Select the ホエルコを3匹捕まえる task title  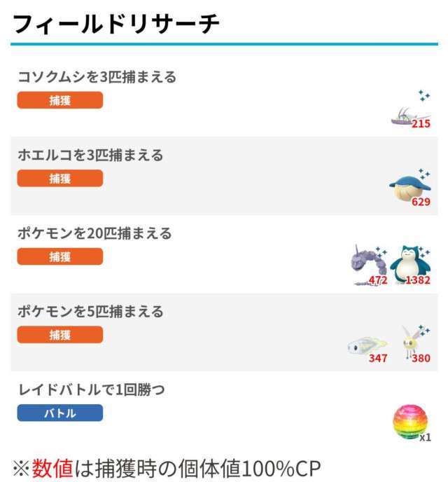(x=90, y=155)
